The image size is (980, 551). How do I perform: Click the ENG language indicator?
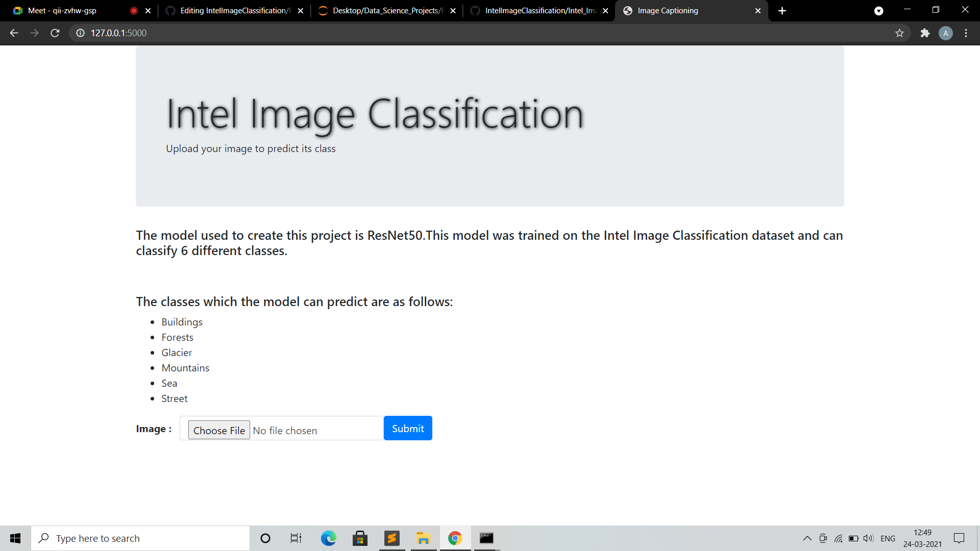click(888, 538)
